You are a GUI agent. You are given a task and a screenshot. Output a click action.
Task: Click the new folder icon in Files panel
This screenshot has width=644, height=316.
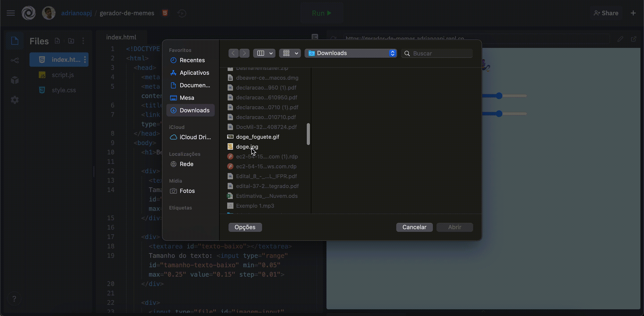(71, 41)
